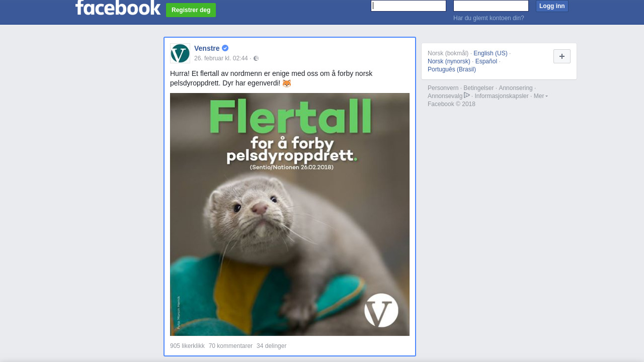
Task: Switch language to Norsk (nynorsk)
Action: coord(449,61)
